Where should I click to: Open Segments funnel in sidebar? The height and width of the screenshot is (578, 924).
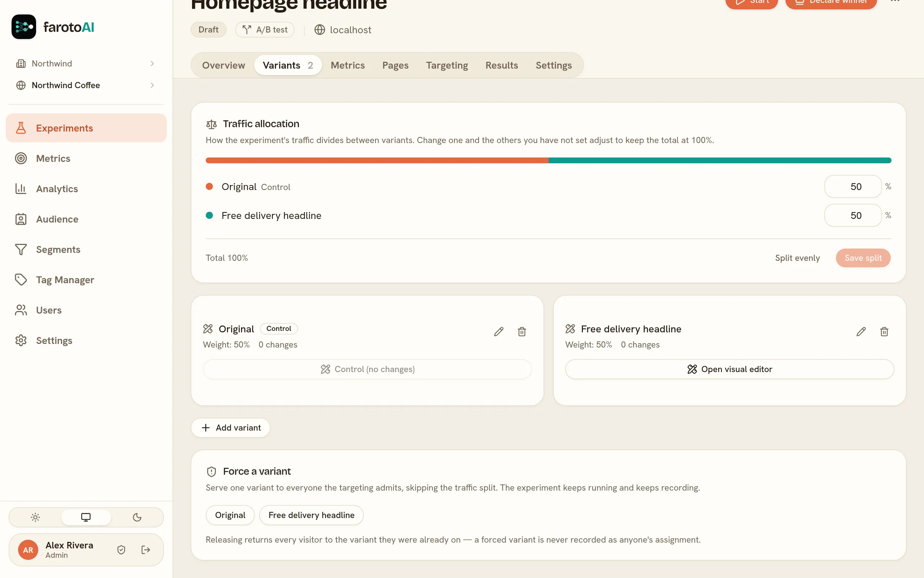pyautogui.click(x=86, y=250)
